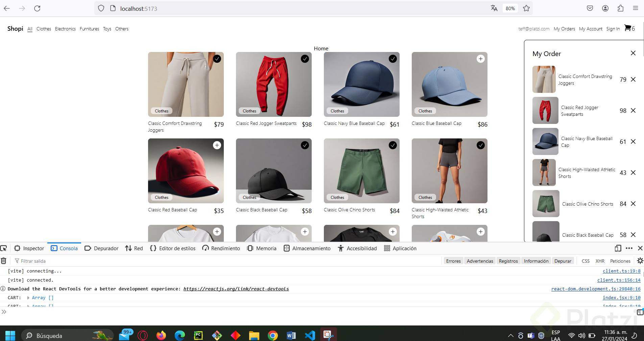Switch to the Depurador tab
The width and height of the screenshot is (644, 341).
[101, 248]
